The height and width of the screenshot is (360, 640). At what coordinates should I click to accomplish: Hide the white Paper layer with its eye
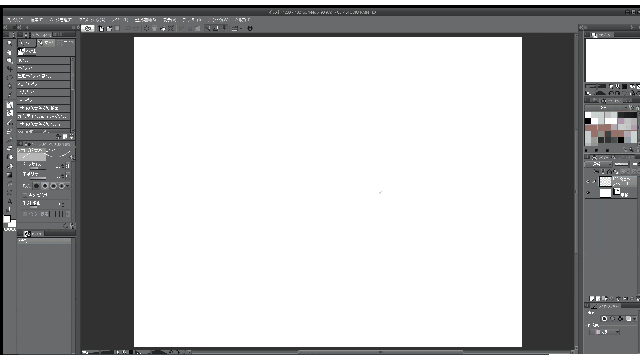588,193
